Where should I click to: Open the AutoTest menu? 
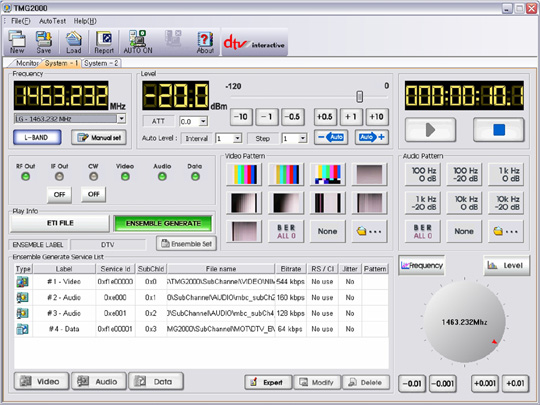click(x=52, y=21)
